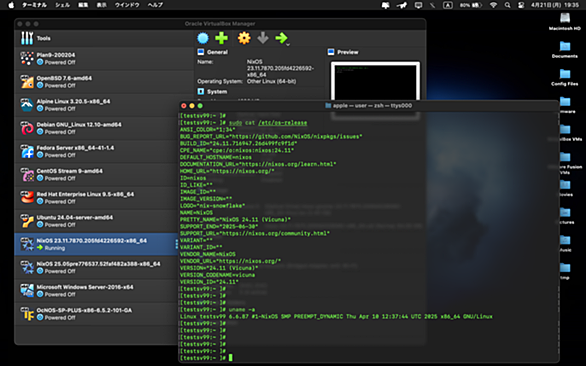
Task: Select the "Debian GNU_Linux 12.10-amd64" entry
Action: click(79, 124)
